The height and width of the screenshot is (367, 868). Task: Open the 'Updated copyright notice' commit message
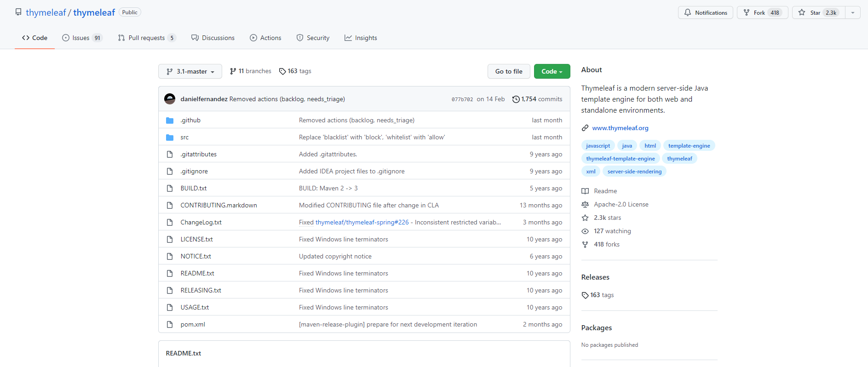point(335,257)
